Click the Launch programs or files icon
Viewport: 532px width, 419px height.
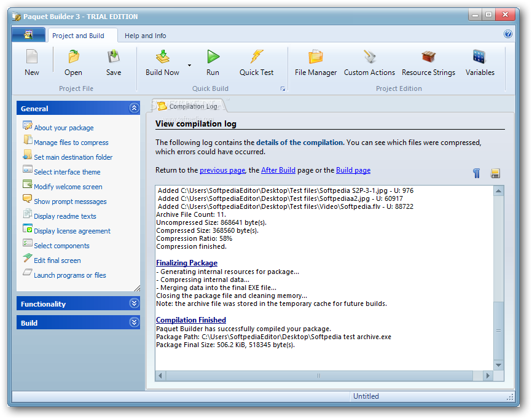pyautogui.click(x=28, y=272)
